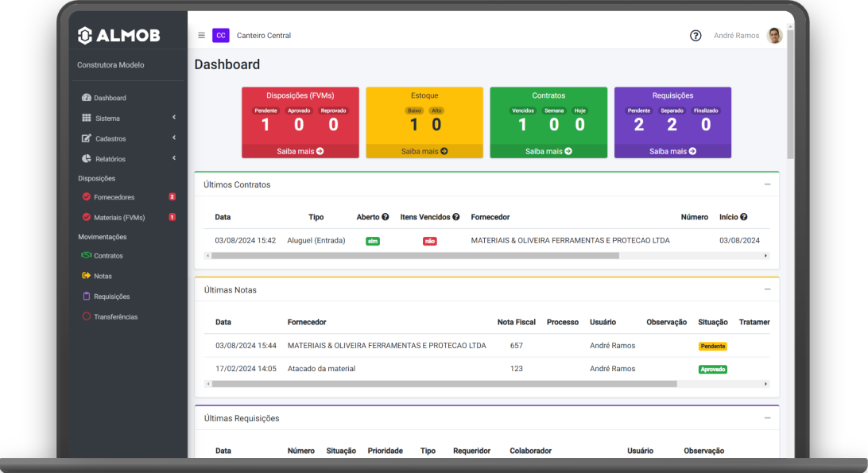868x473 pixels.
Task: Open the help question mark icon
Action: pos(696,36)
